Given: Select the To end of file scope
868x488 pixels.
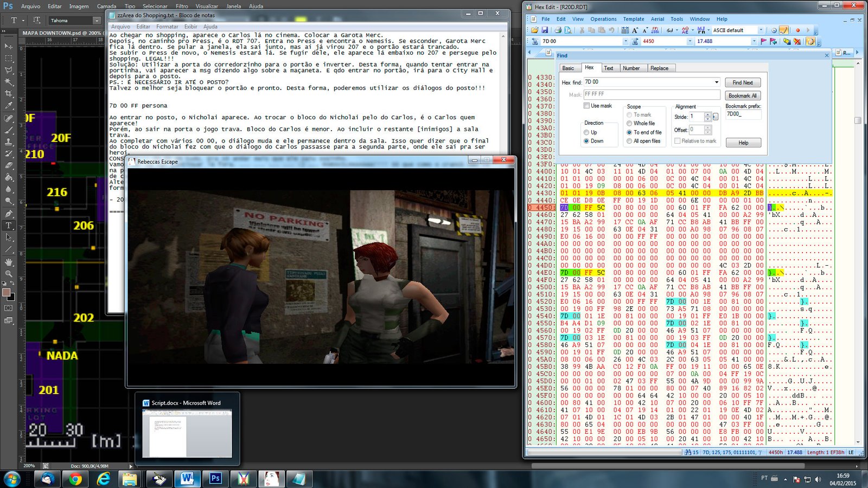Looking at the screenshot, I should pyautogui.click(x=629, y=132).
